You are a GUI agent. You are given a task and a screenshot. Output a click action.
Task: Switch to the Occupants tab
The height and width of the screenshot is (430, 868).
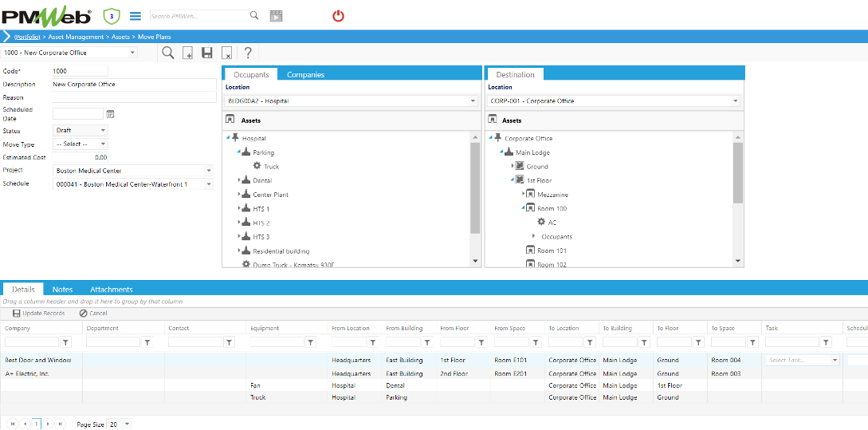(251, 74)
